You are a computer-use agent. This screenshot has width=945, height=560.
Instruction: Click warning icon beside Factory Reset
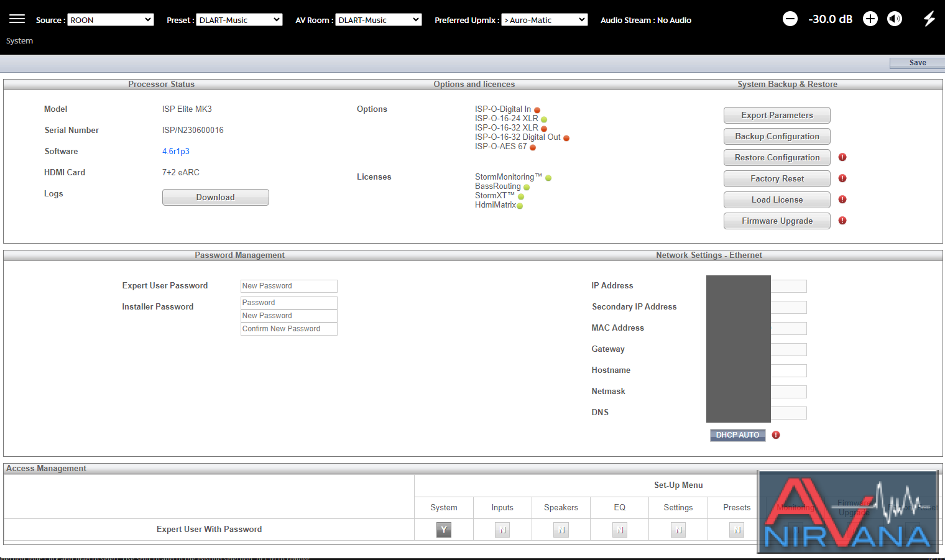pos(842,178)
